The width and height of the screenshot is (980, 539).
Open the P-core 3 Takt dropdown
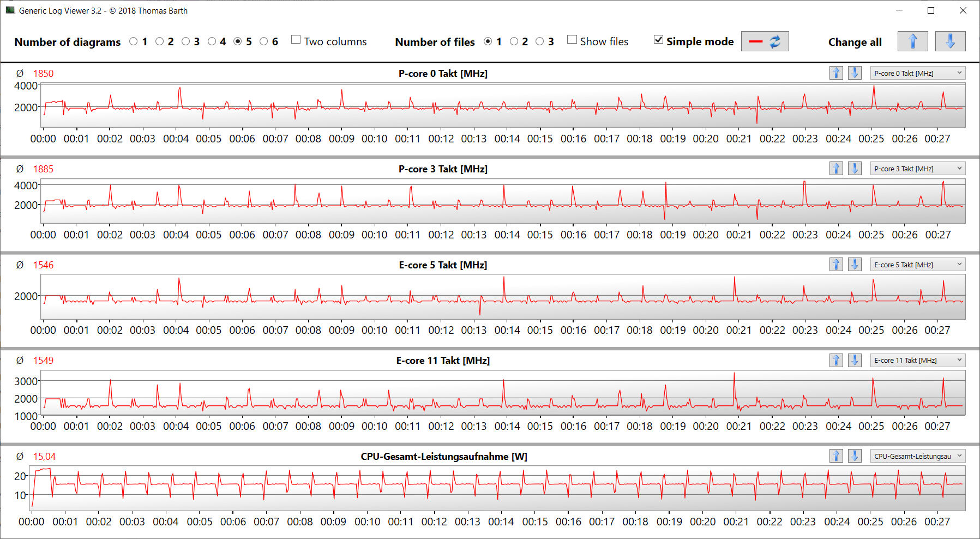click(x=917, y=169)
